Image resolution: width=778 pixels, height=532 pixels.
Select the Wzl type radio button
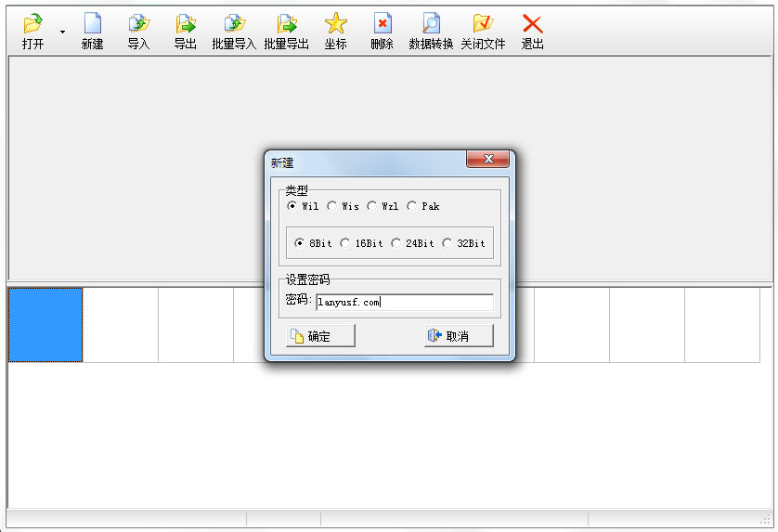(372, 206)
